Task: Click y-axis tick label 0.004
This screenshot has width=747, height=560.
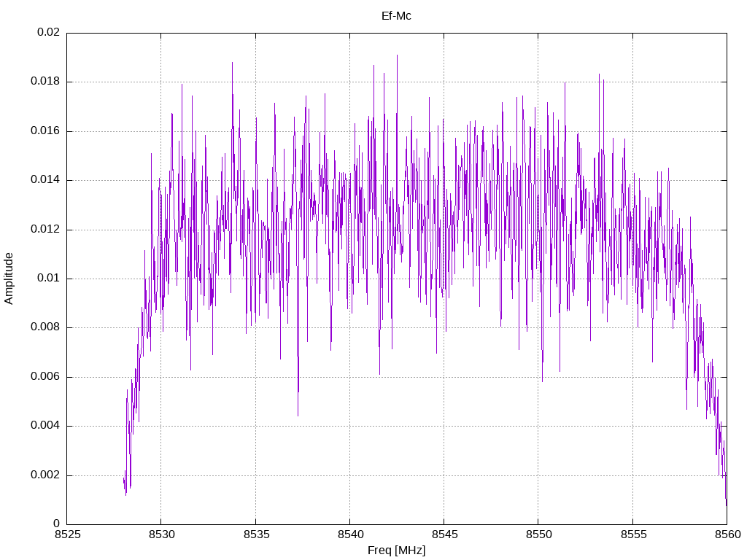Action: (x=45, y=426)
